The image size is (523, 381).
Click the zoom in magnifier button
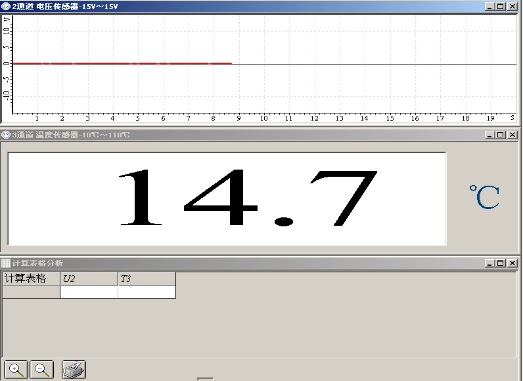(x=16, y=369)
